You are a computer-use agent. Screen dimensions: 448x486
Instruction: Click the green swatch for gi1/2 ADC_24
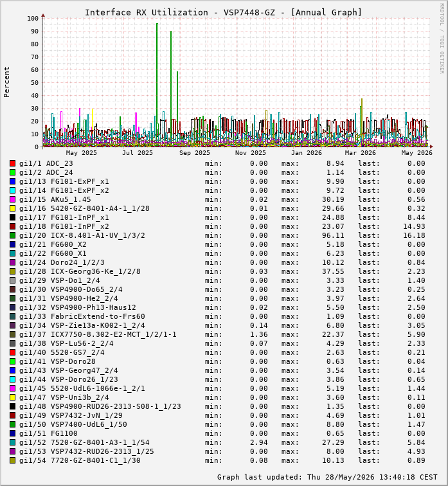click(12, 172)
